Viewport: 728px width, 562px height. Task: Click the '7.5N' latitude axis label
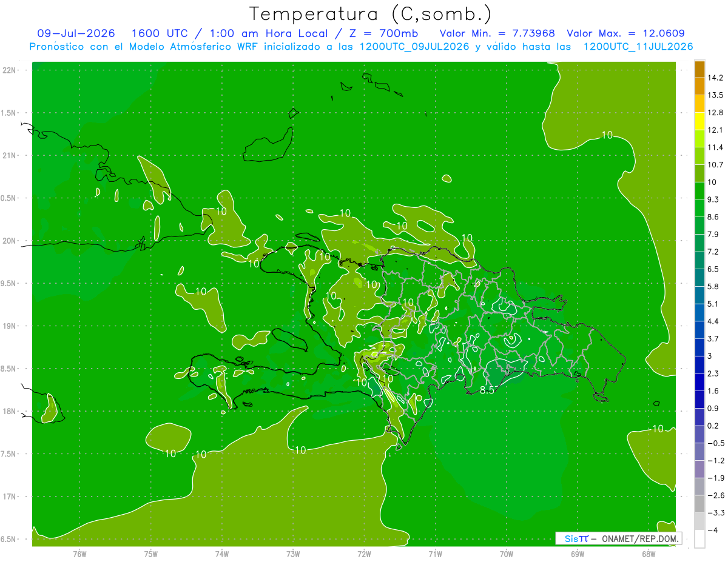(x=9, y=454)
